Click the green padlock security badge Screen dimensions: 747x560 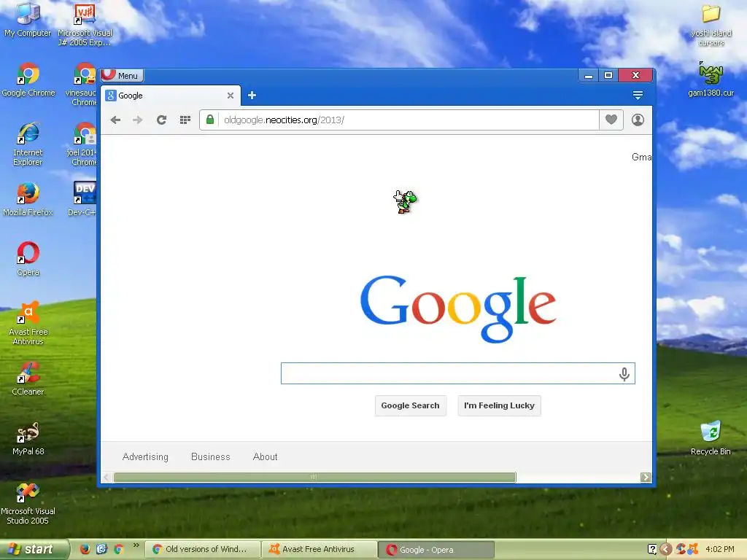tap(209, 120)
